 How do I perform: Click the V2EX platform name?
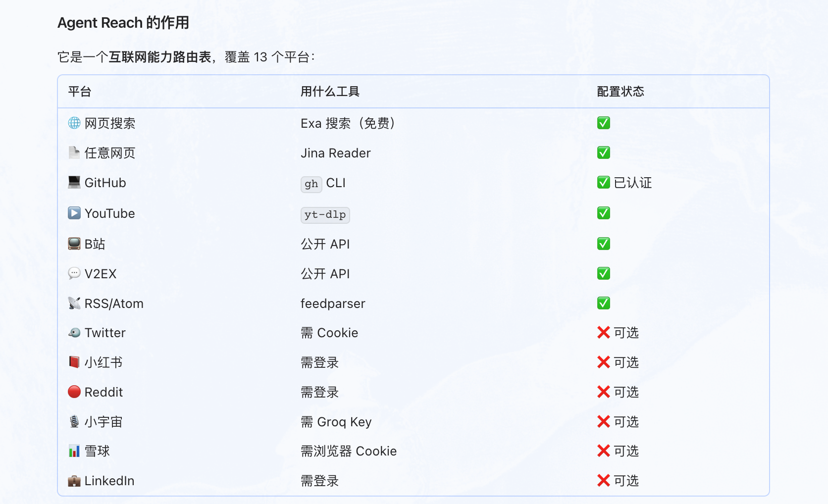pyautogui.click(x=101, y=274)
